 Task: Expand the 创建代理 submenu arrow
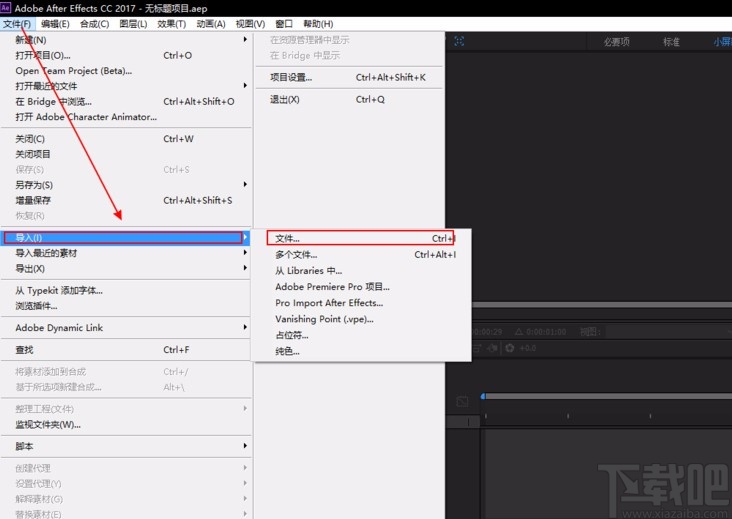coord(245,468)
